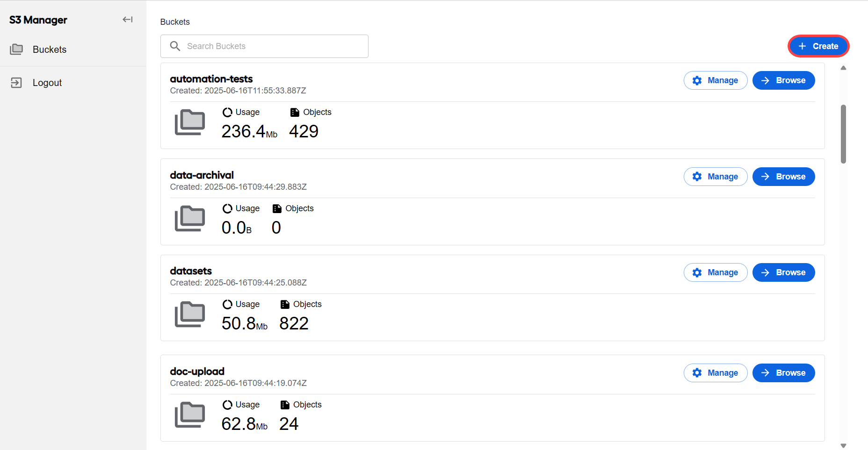Screen dimensions: 868x450
Task: Click the Logout icon in sidebar
Action: pos(16,83)
